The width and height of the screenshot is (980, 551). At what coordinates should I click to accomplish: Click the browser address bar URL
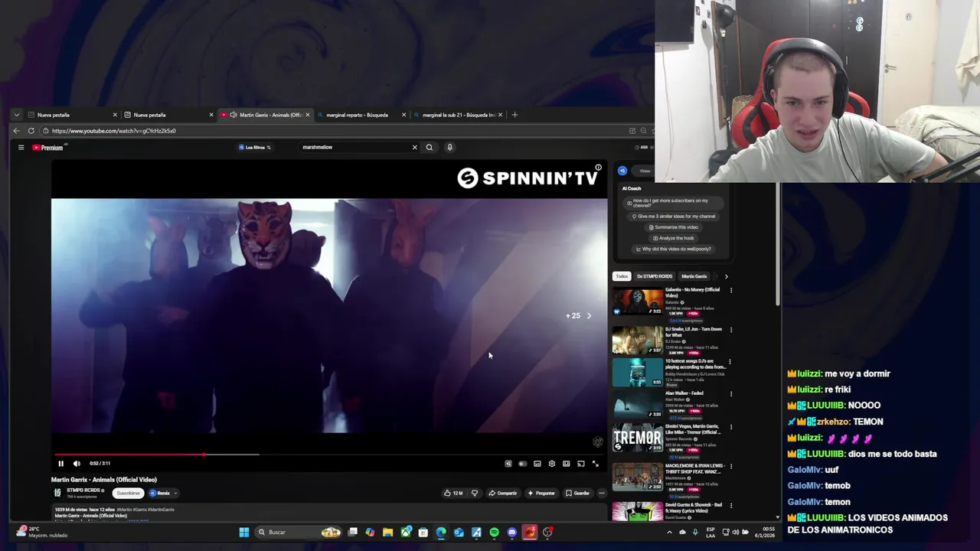coord(114,131)
